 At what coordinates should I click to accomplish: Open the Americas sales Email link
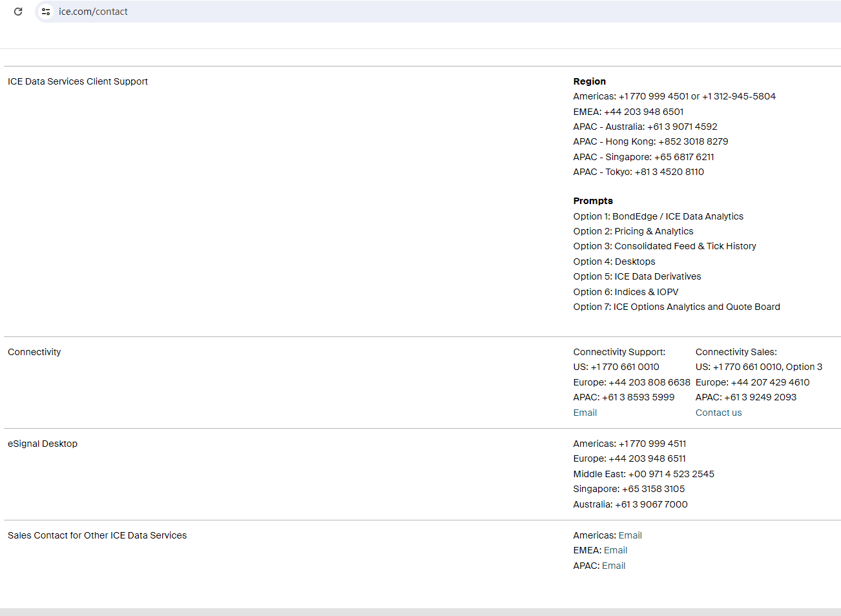tap(630, 535)
